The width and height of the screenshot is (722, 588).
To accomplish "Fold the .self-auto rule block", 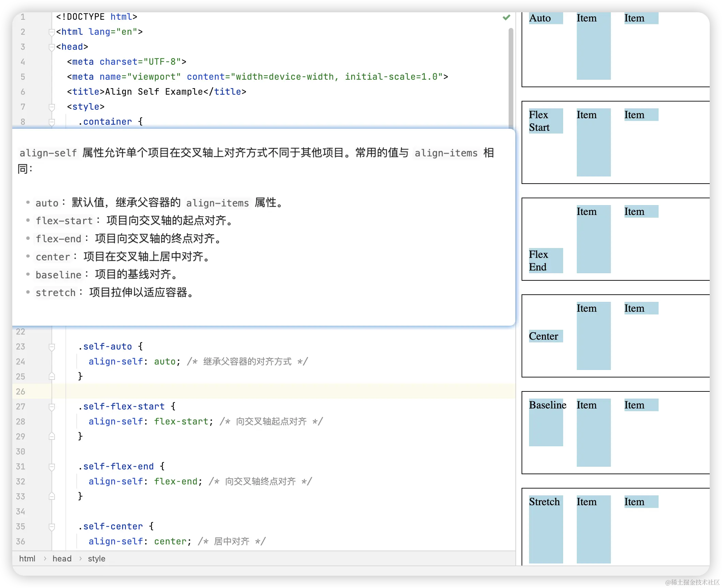I will point(52,347).
